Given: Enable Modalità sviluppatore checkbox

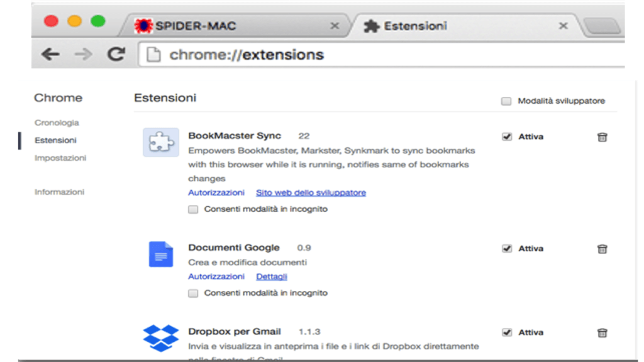Looking at the screenshot, I should click(x=506, y=101).
